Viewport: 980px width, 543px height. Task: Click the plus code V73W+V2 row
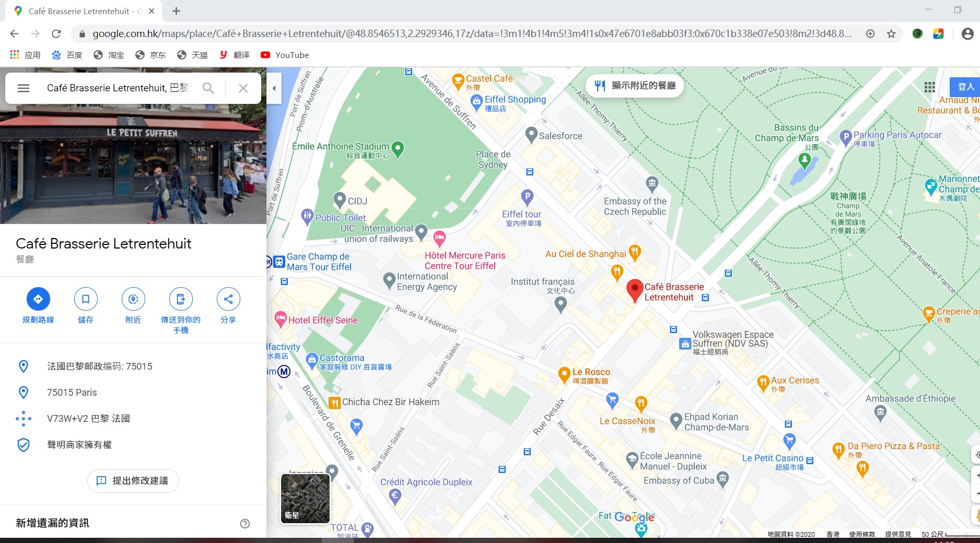[133, 419]
